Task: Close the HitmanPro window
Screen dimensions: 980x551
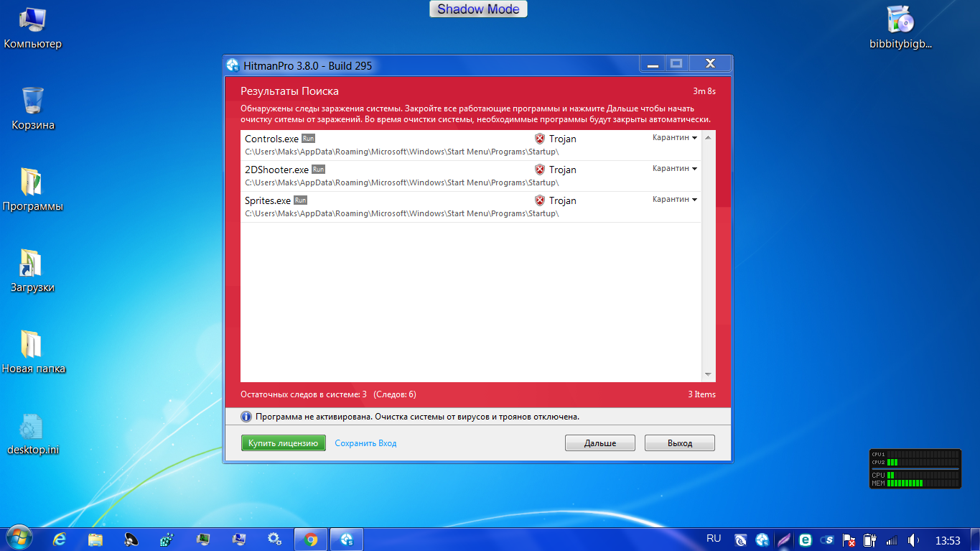Action: coord(709,65)
